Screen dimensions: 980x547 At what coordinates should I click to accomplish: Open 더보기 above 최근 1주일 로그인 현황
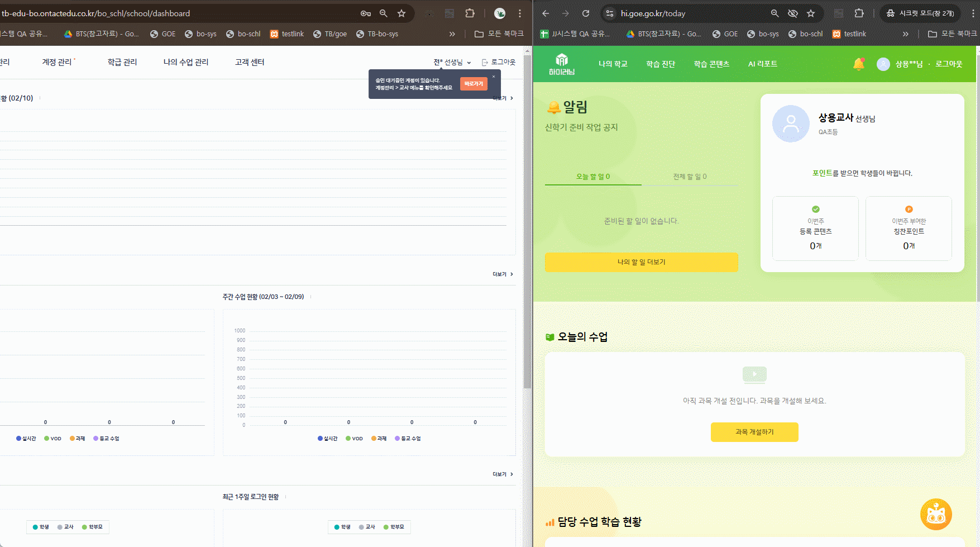(503, 474)
